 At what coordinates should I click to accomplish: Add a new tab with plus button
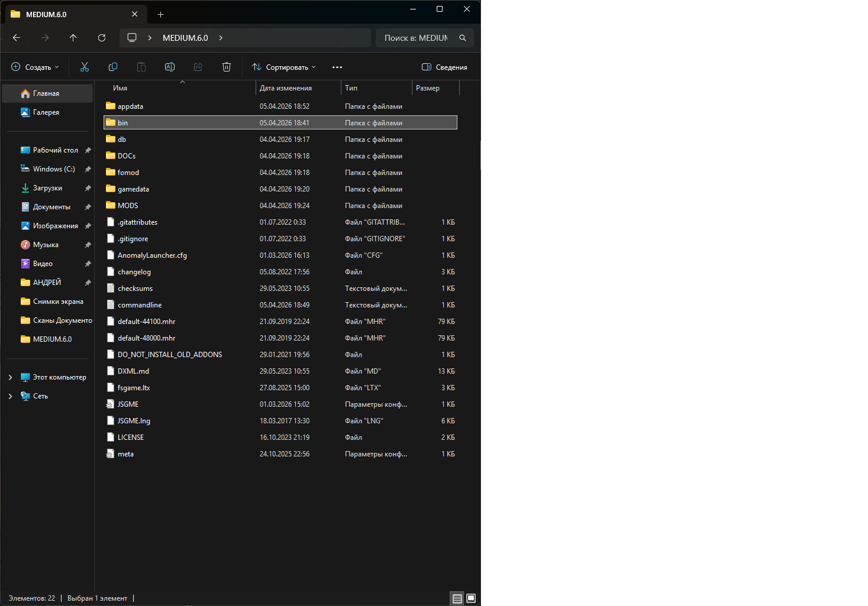[160, 14]
